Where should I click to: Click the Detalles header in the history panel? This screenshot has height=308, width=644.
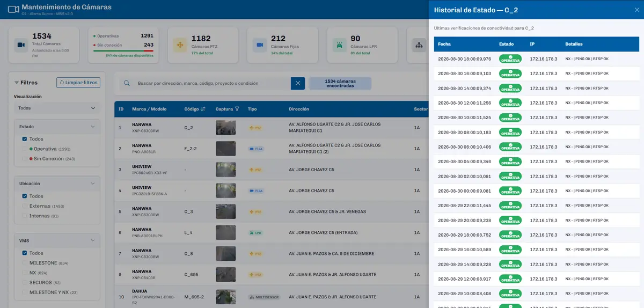click(x=574, y=44)
